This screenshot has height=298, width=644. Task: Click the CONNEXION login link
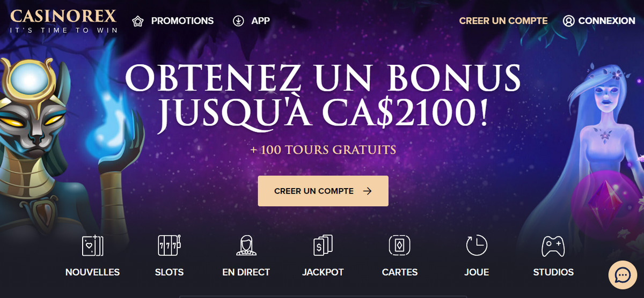pyautogui.click(x=606, y=21)
